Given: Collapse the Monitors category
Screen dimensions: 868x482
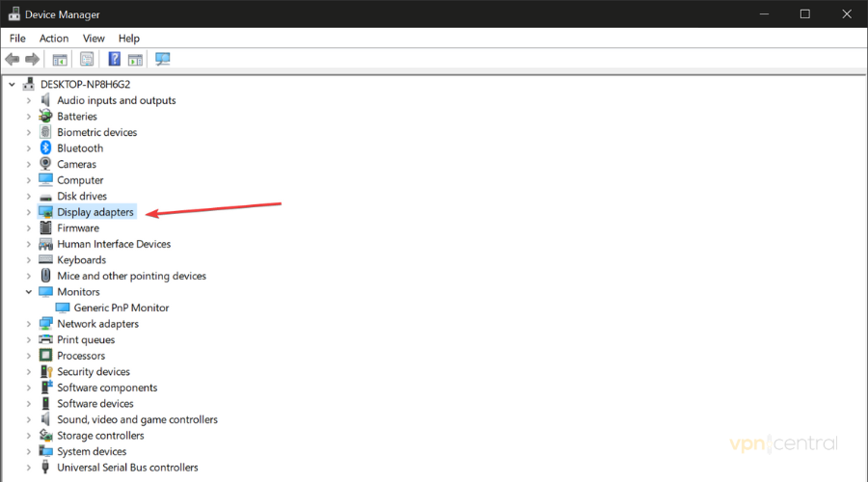Looking at the screenshot, I should pos(29,292).
